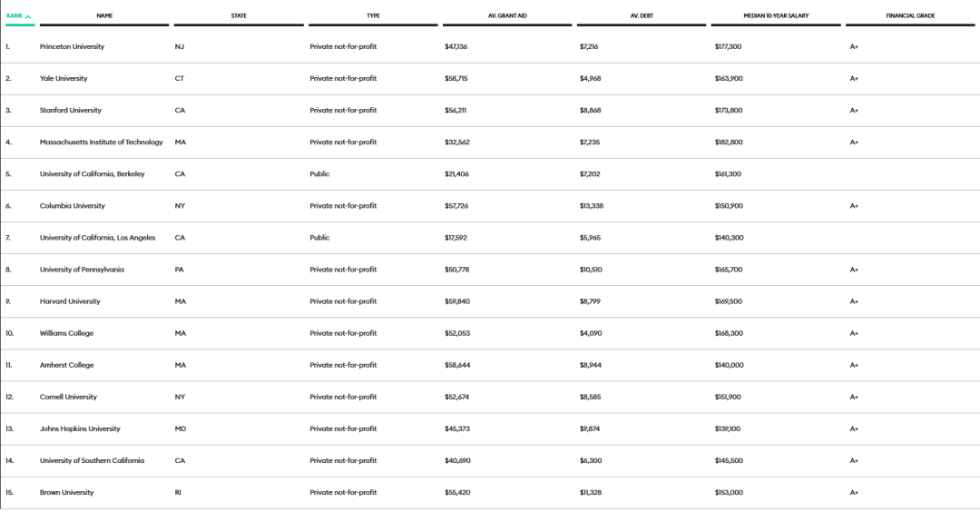Click the Rank sort arrow icon
This screenshot has width=980, height=512.
coord(28,16)
